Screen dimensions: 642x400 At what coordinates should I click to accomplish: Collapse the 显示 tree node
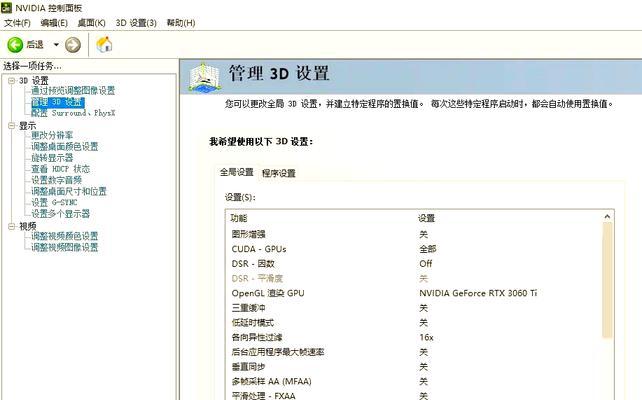coord(11,126)
